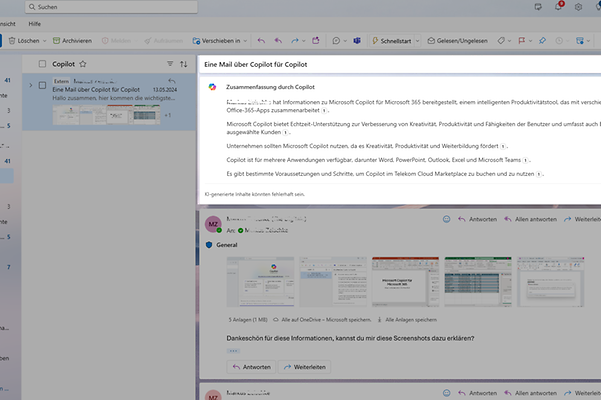The width and height of the screenshot is (601, 400).
Task: Toggle the select-all checkbox beside Copilot
Action: click(42, 63)
